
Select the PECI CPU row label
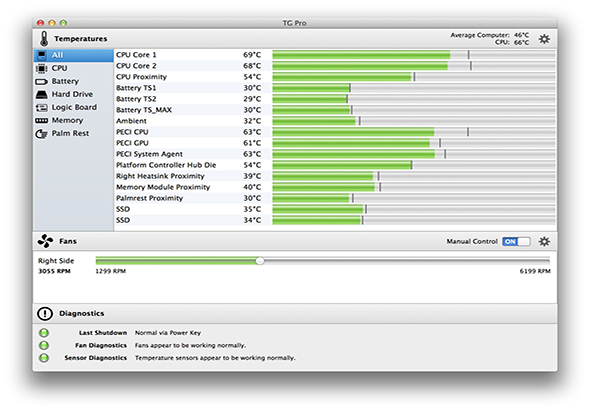132,132
